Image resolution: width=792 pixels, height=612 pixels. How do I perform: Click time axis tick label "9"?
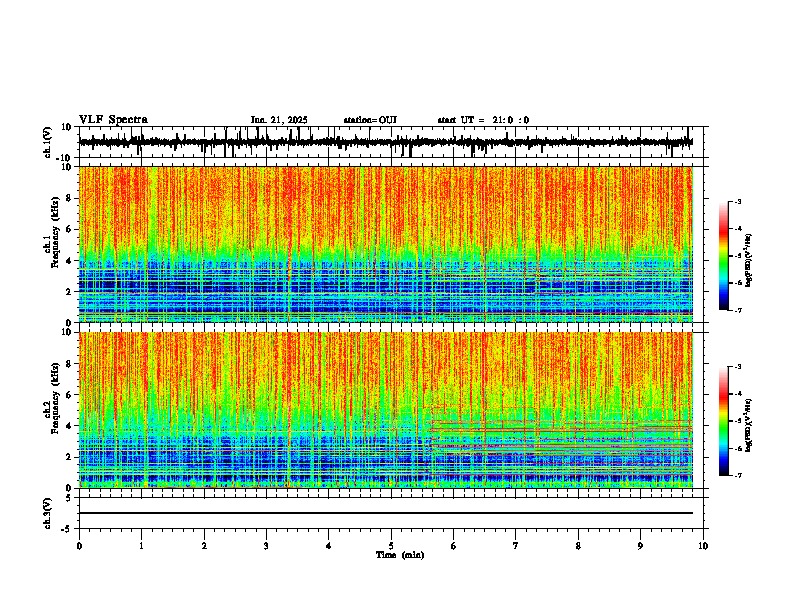tap(640, 546)
